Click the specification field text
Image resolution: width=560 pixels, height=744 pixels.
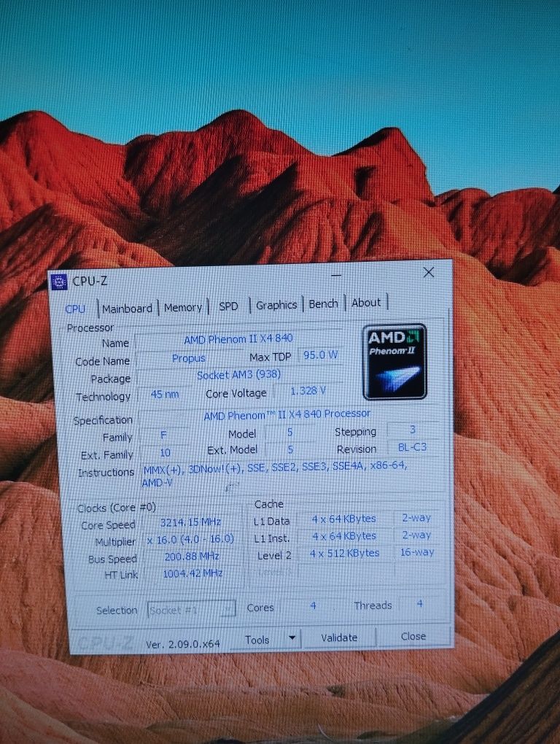[287, 415]
